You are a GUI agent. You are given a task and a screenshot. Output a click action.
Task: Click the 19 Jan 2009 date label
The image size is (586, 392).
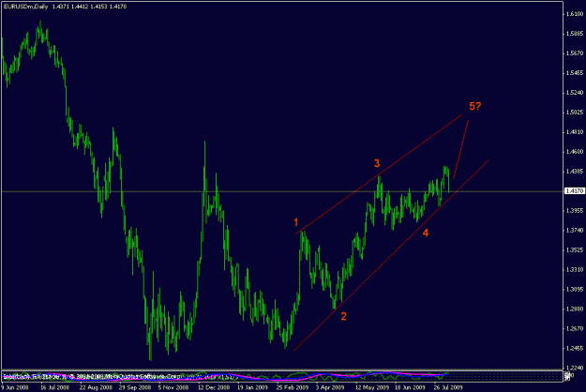(253, 387)
